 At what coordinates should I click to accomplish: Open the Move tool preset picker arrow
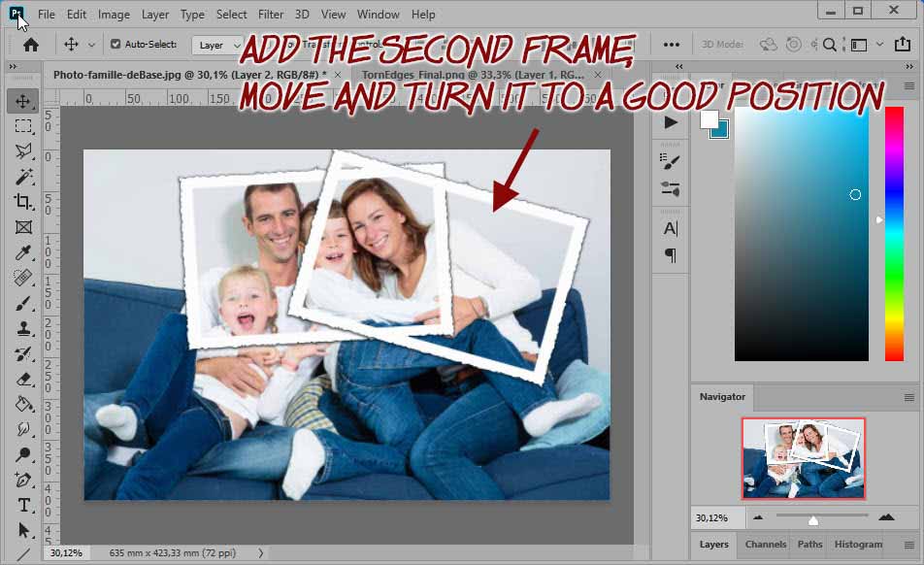pos(91,45)
